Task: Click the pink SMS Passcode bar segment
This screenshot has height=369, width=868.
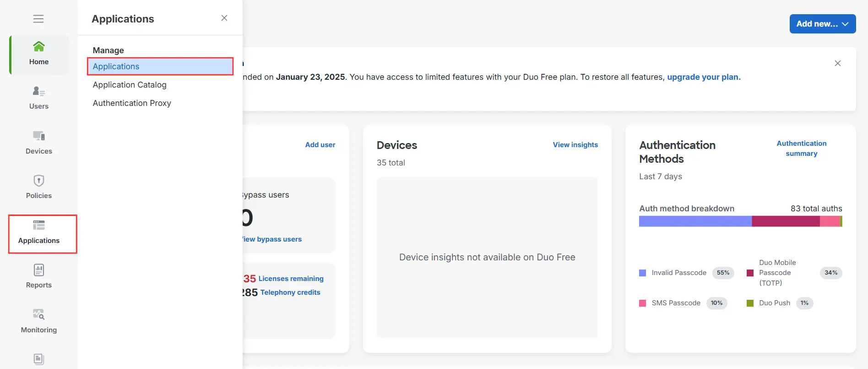Action: point(830,221)
